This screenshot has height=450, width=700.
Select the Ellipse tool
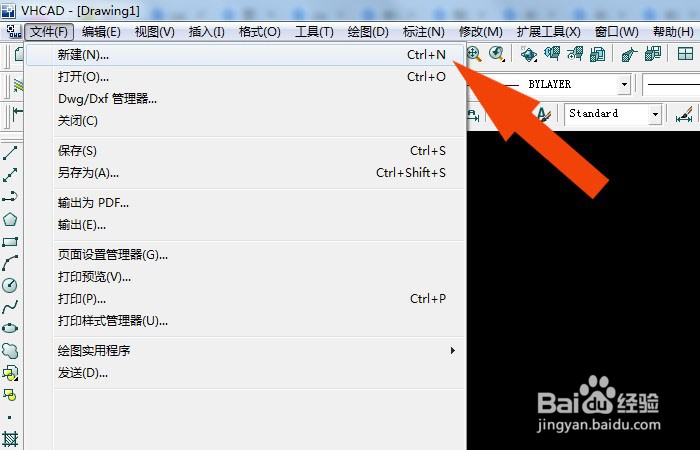point(10,328)
